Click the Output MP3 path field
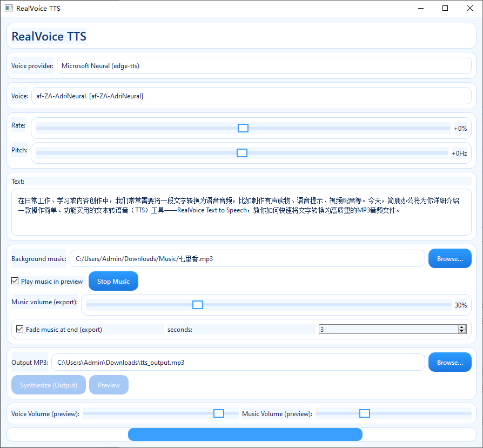 coord(238,363)
